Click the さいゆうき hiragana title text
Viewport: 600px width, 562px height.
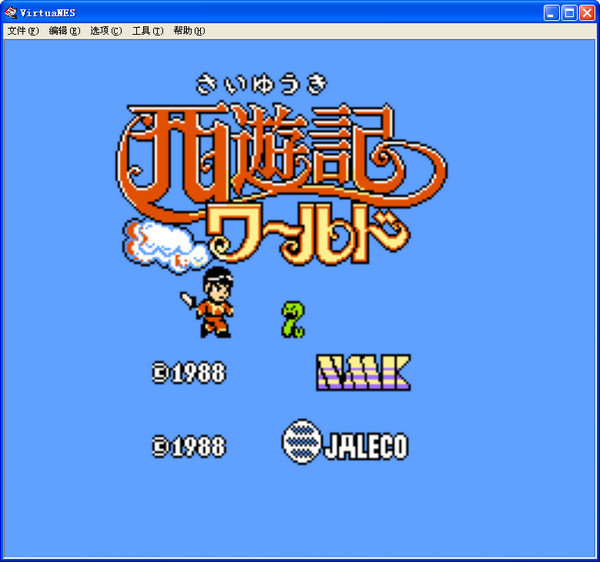[x=262, y=84]
